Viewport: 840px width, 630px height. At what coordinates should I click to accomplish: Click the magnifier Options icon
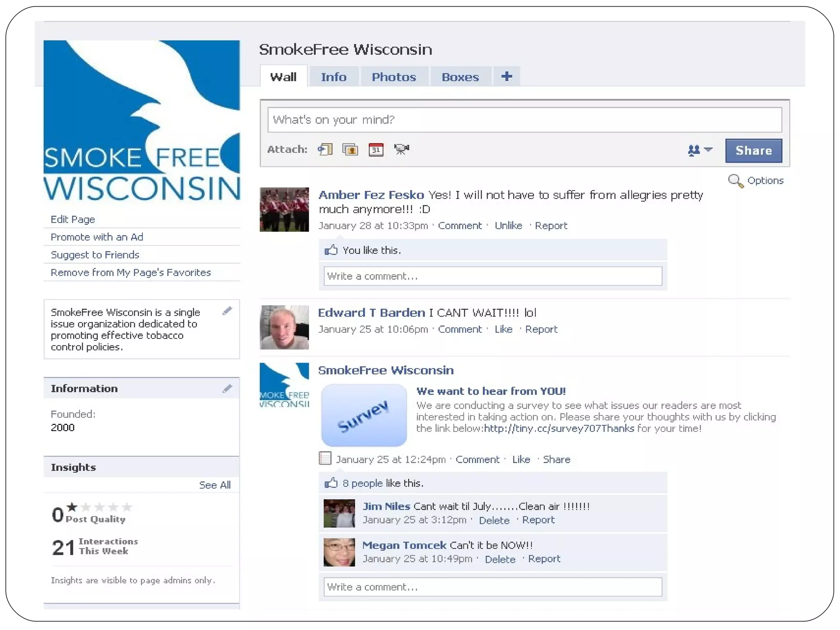[x=735, y=181]
